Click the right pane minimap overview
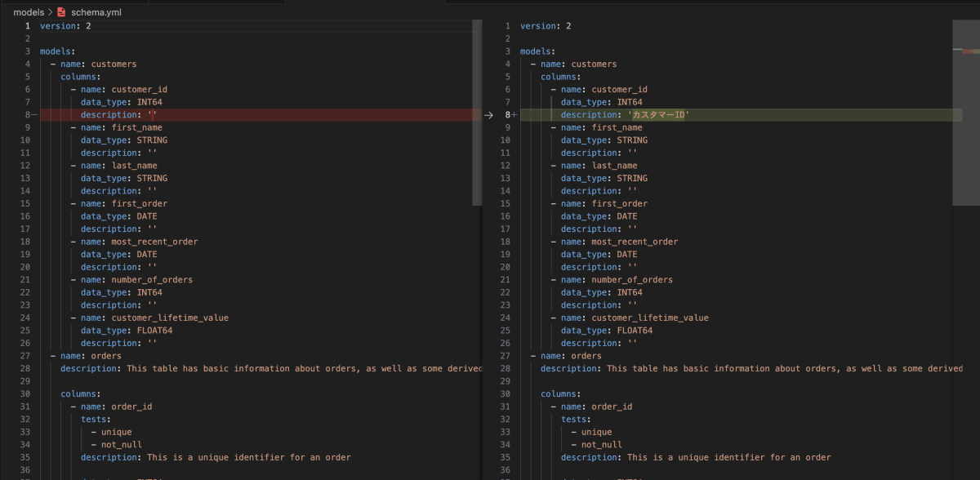This screenshot has height=480, width=980. 965,113
